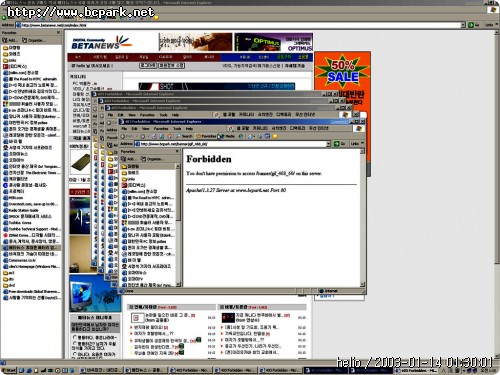Click Favorites list scrollbar in front window
This screenshot has width=500, height=375.
click(x=178, y=225)
